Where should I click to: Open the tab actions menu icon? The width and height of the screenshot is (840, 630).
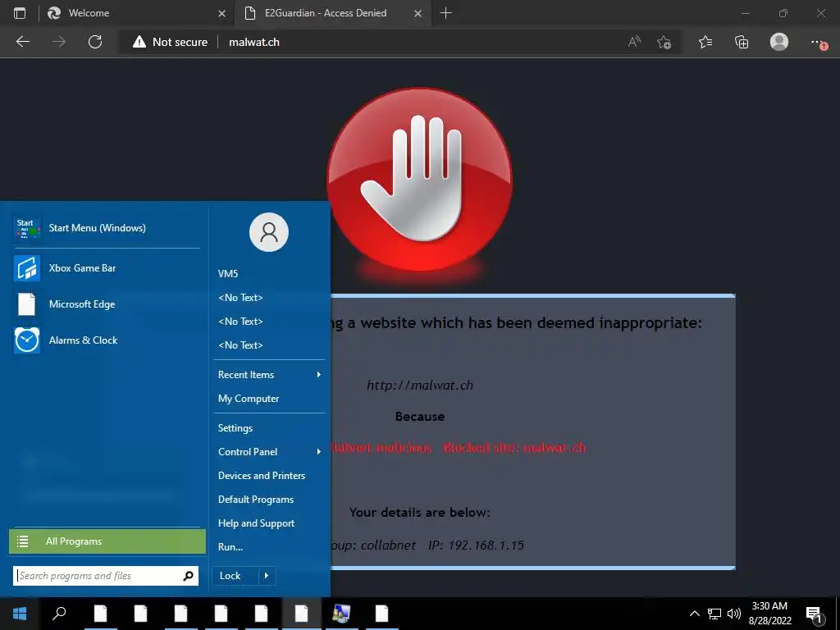coord(20,13)
